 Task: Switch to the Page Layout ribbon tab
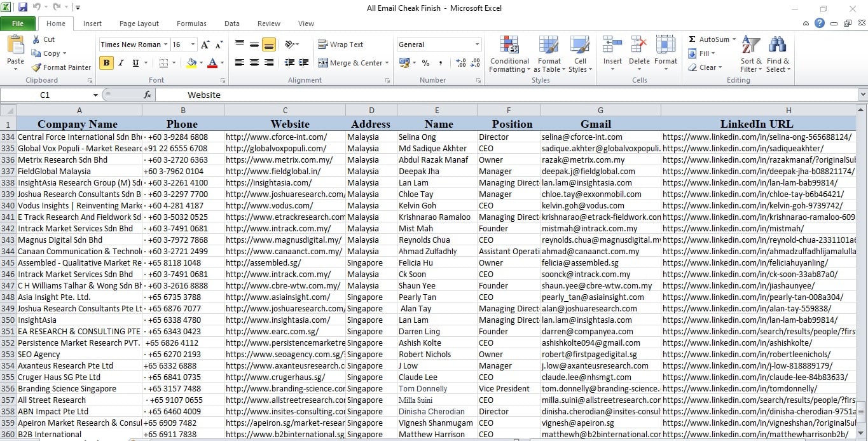[139, 24]
